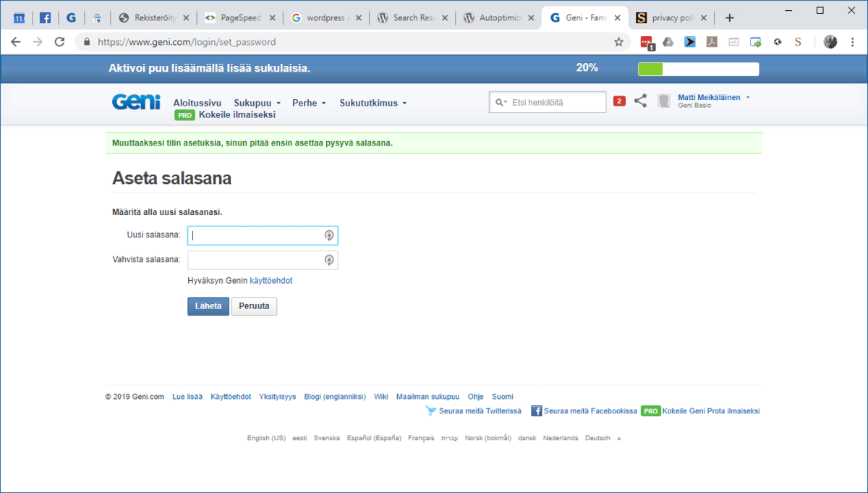Screen dimensions: 868x493
Task: Click the profile avatar thumbnail
Action: click(x=664, y=101)
